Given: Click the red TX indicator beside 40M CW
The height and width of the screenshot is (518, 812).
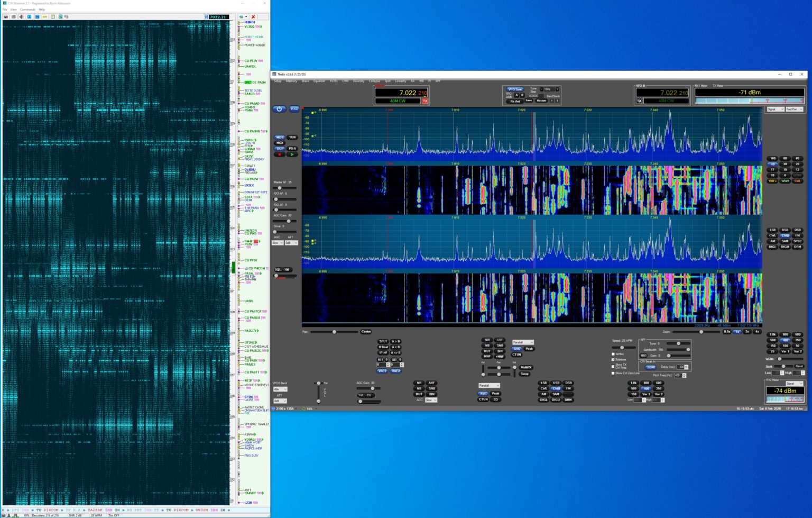Looking at the screenshot, I should point(425,101).
